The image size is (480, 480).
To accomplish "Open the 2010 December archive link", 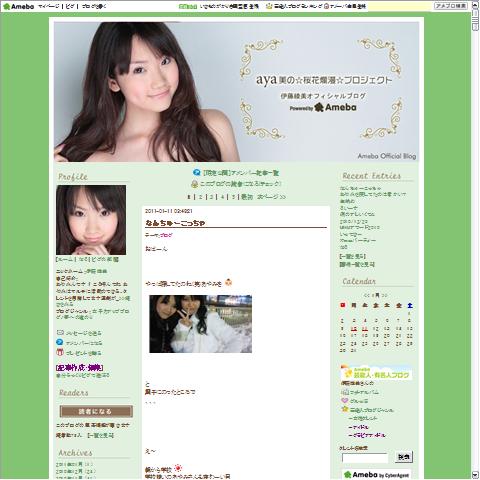I will pyautogui.click(x=76, y=471).
